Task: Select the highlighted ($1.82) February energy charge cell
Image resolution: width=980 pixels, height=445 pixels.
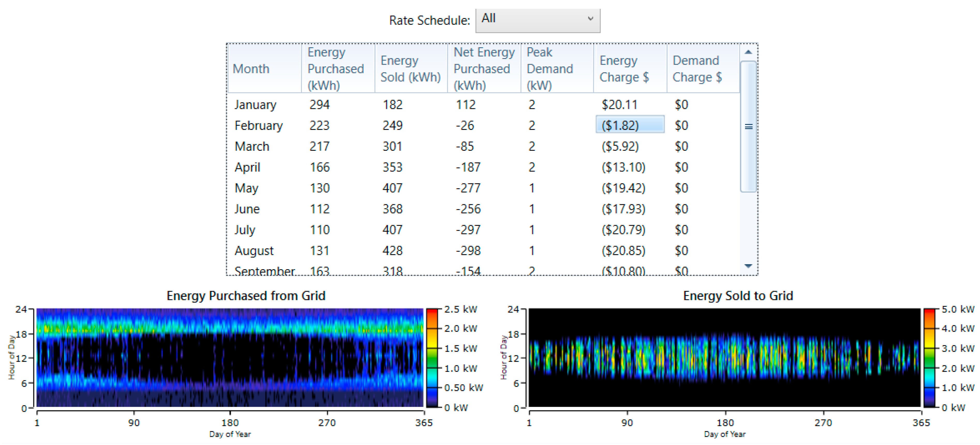Action: pos(630,125)
